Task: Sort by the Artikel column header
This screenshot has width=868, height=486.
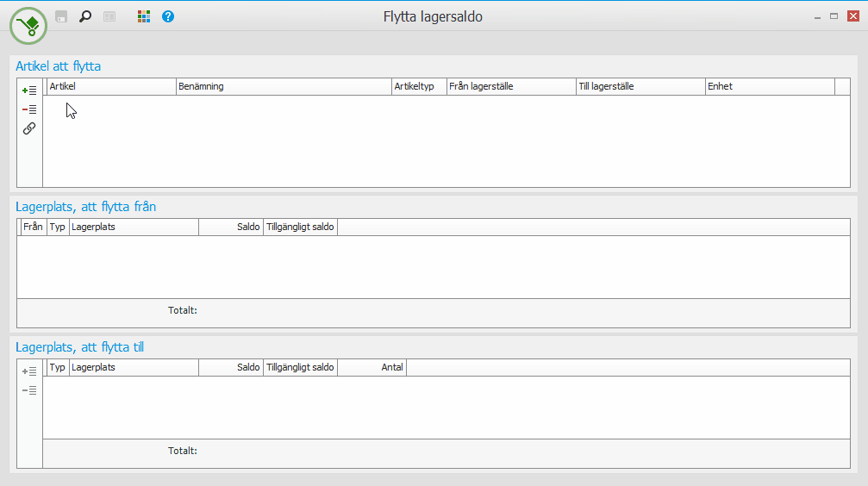Action: [111, 86]
